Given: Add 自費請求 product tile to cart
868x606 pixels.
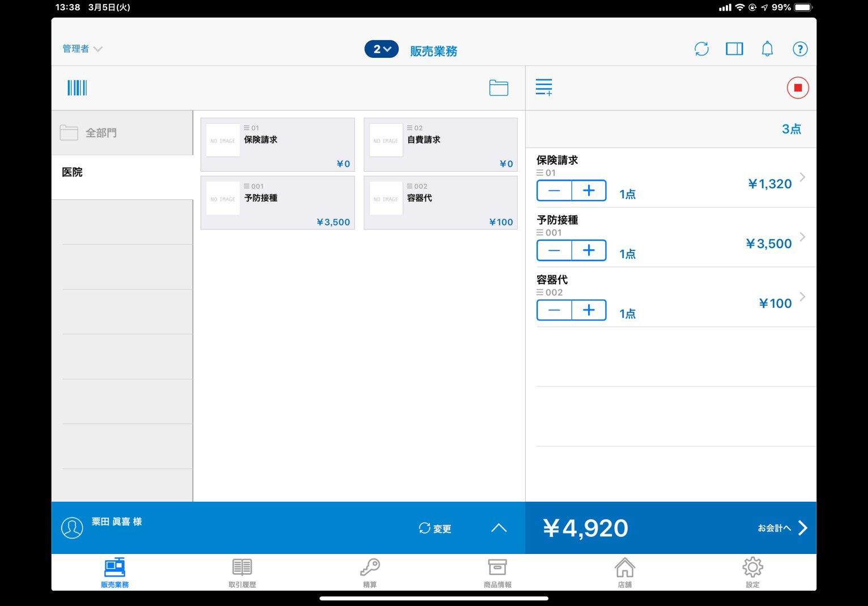Looking at the screenshot, I should pos(440,144).
